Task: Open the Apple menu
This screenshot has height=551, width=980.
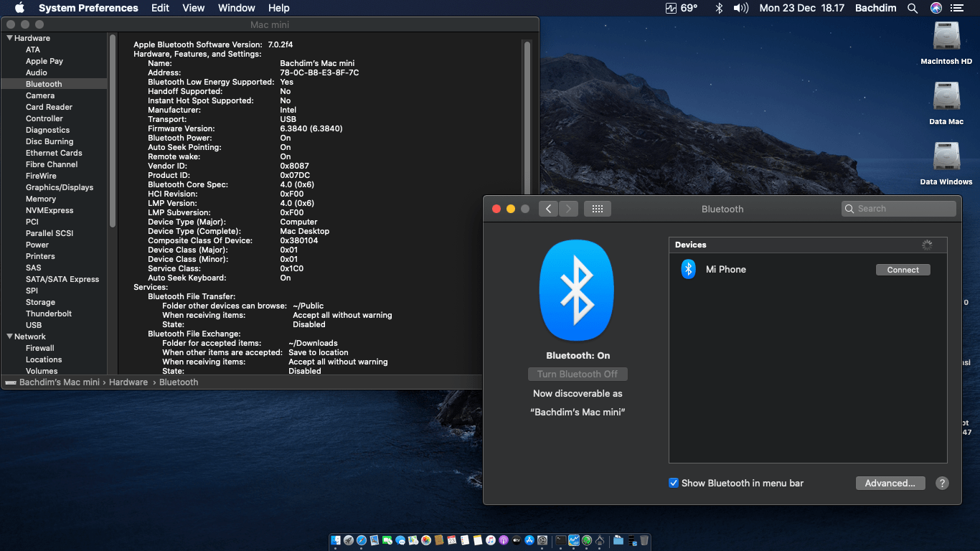Action: pyautogui.click(x=19, y=9)
